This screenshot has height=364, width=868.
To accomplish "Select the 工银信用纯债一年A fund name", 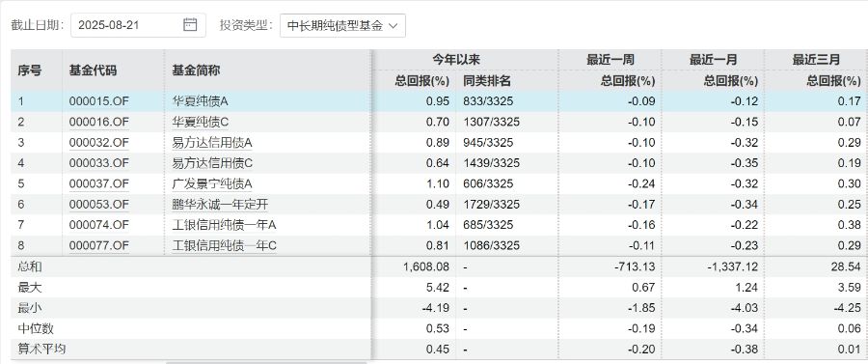I will pos(224,225).
